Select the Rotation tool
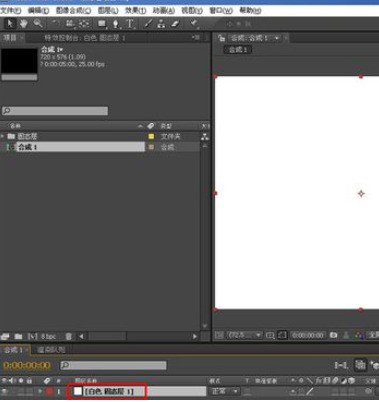 [x=55, y=24]
